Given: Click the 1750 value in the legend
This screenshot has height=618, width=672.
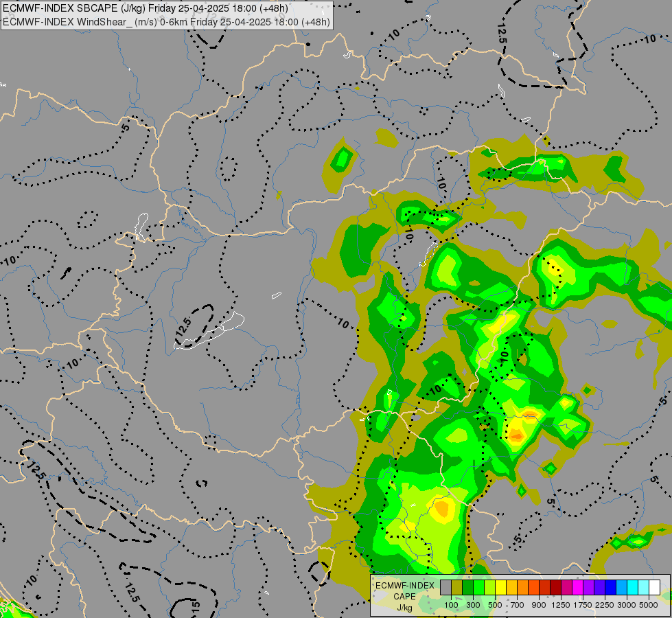Looking at the screenshot, I should pos(583,605).
